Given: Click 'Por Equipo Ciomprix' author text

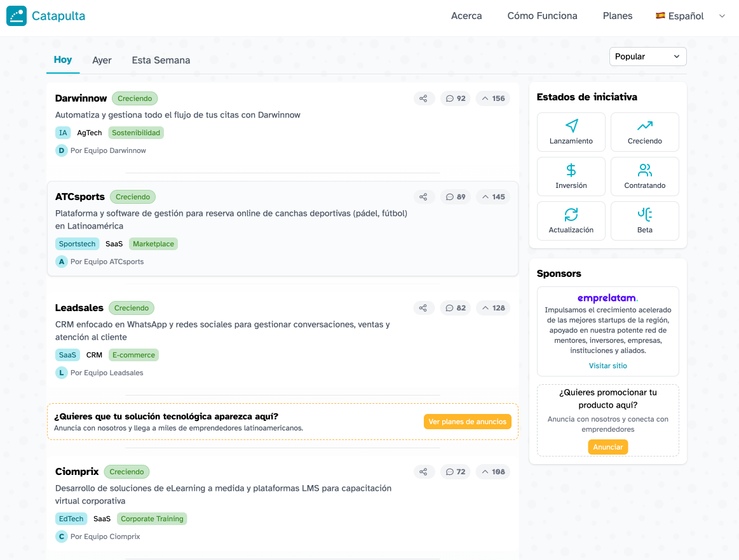Looking at the screenshot, I should click(105, 537).
